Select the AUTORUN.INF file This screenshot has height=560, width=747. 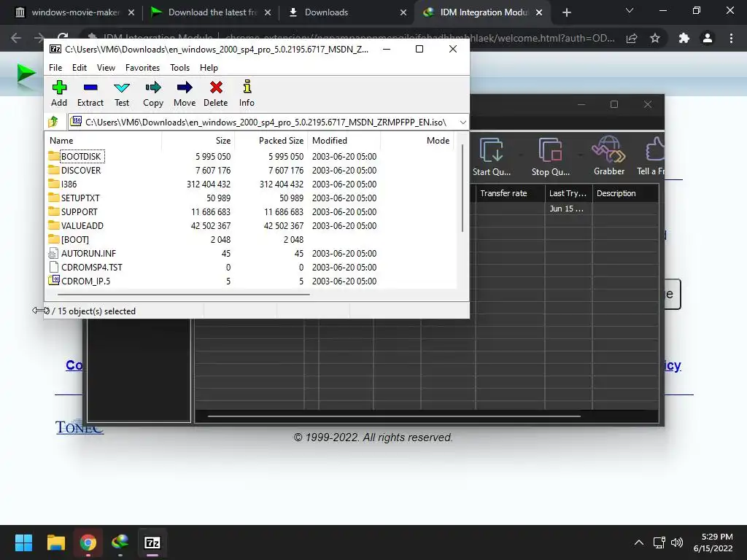click(88, 253)
